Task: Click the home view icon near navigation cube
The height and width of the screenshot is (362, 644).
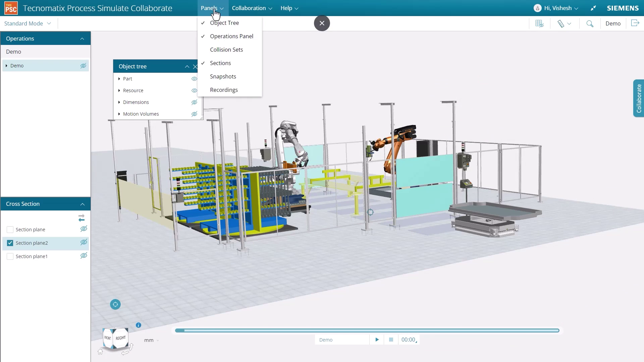Action: (100, 352)
